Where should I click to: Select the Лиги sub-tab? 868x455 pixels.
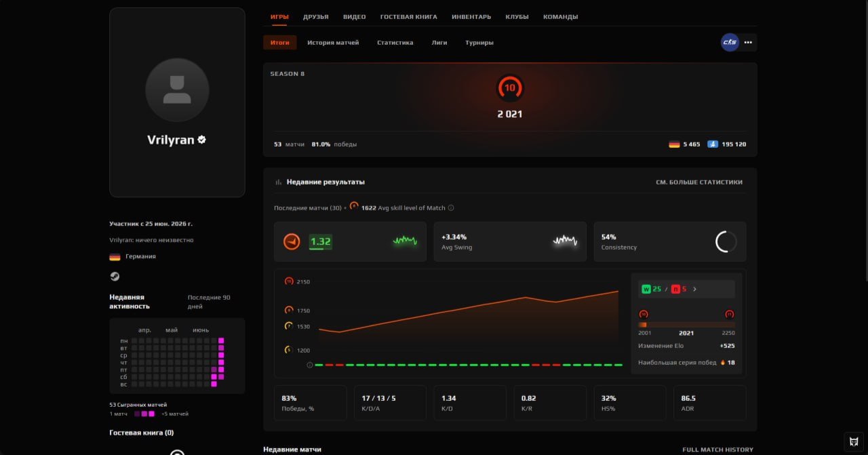pyautogui.click(x=439, y=43)
